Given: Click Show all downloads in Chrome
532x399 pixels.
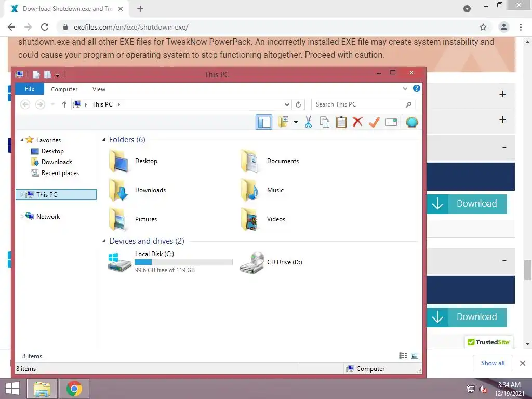Looking at the screenshot, I should click(493, 363).
